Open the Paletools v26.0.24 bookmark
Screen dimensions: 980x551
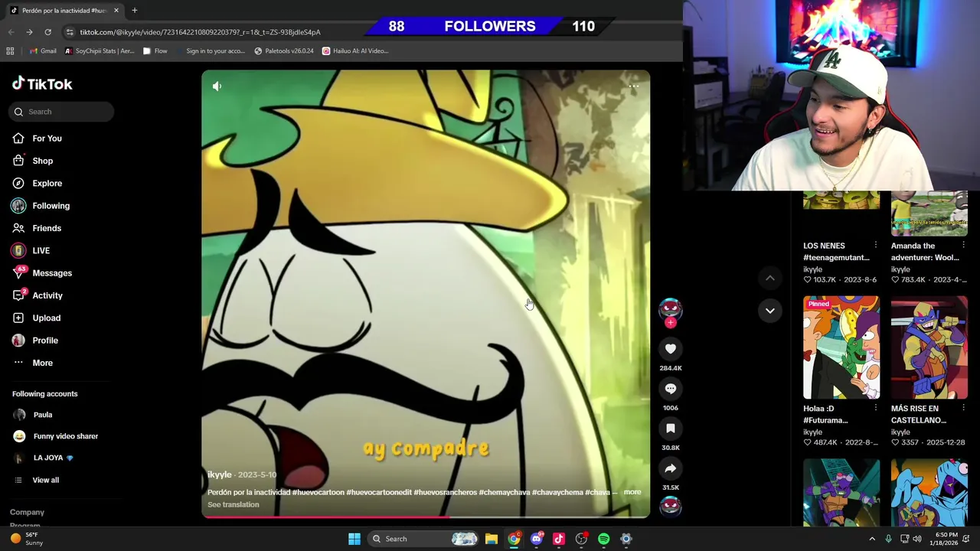pos(284,51)
